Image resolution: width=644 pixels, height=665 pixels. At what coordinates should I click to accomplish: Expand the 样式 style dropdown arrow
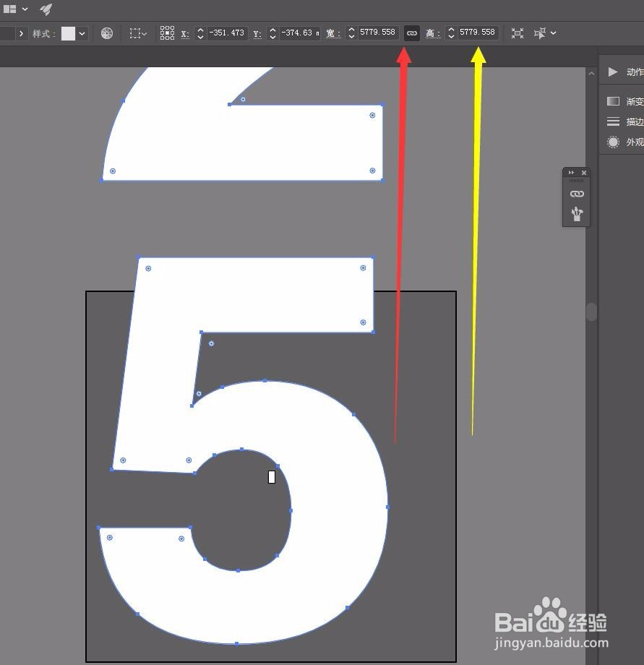pos(82,33)
